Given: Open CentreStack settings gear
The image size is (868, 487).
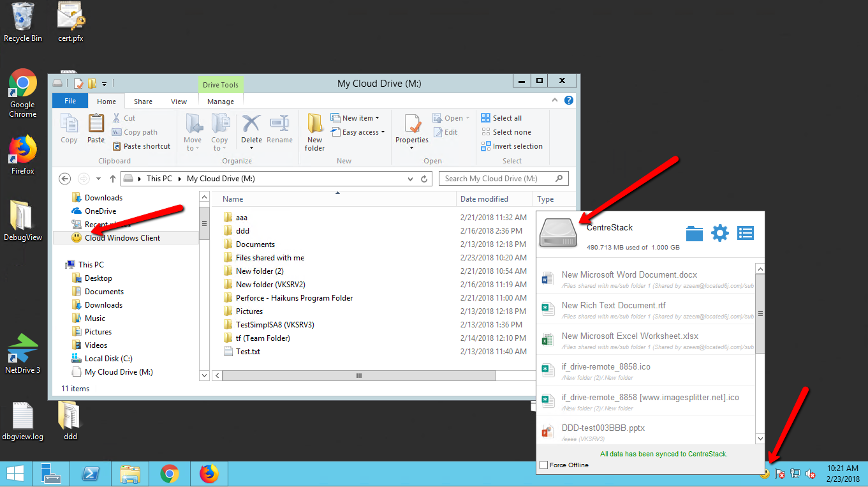Looking at the screenshot, I should click(x=720, y=233).
